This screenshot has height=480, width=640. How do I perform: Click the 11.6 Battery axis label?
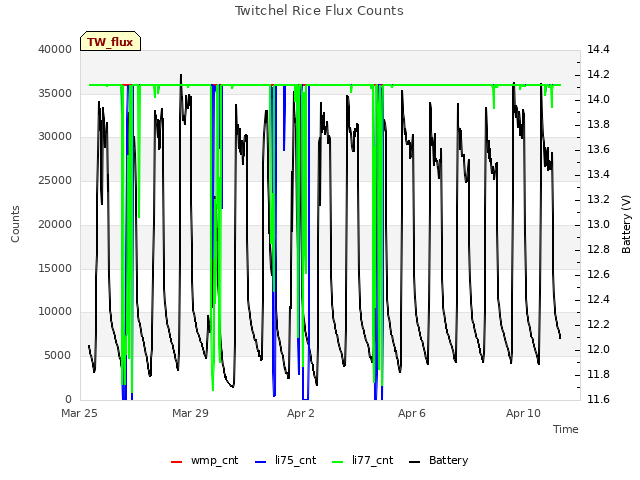[598, 399]
